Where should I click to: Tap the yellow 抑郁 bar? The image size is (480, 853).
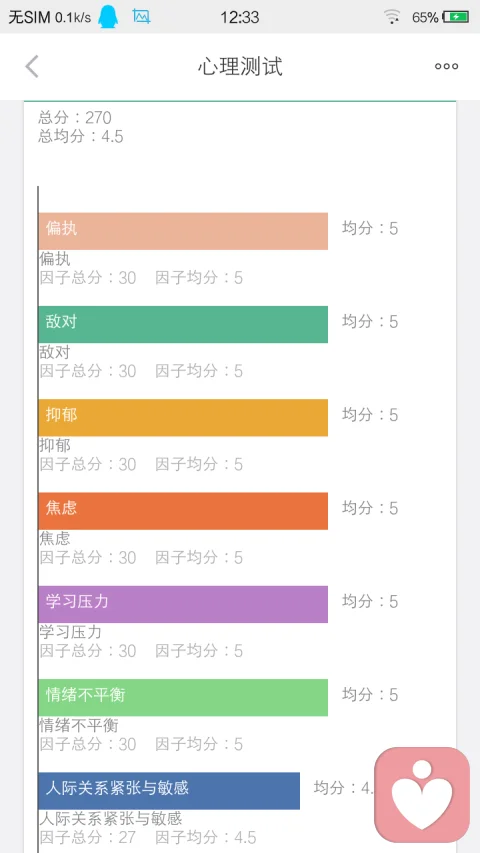click(x=183, y=418)
